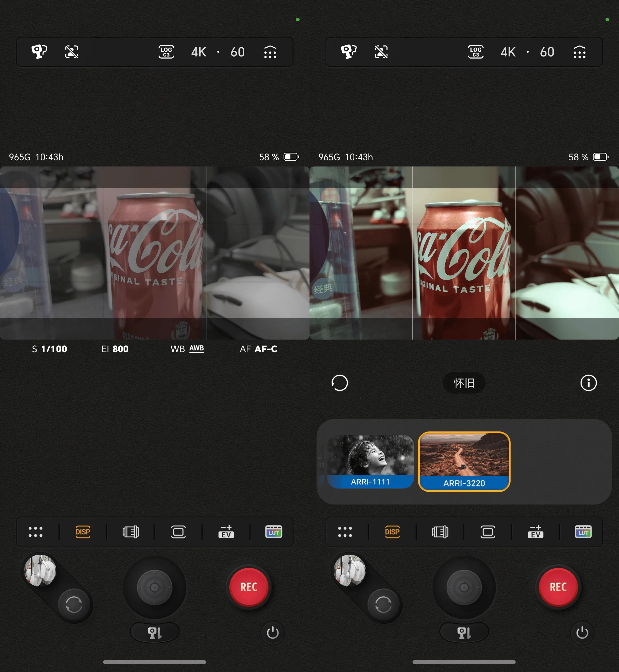Open EV compensation, right toolbar
Viewport: 619px width, 672px height.
tap(536, 532)
